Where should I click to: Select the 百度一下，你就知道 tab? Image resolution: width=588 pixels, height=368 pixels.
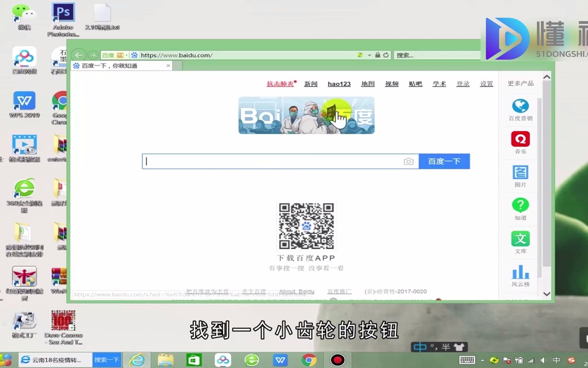coord(121,66)
